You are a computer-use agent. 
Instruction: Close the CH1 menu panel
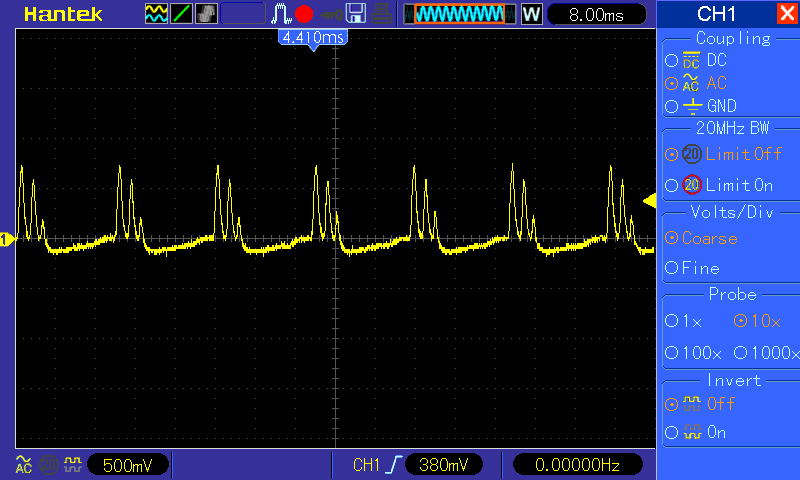coord(787,13)
